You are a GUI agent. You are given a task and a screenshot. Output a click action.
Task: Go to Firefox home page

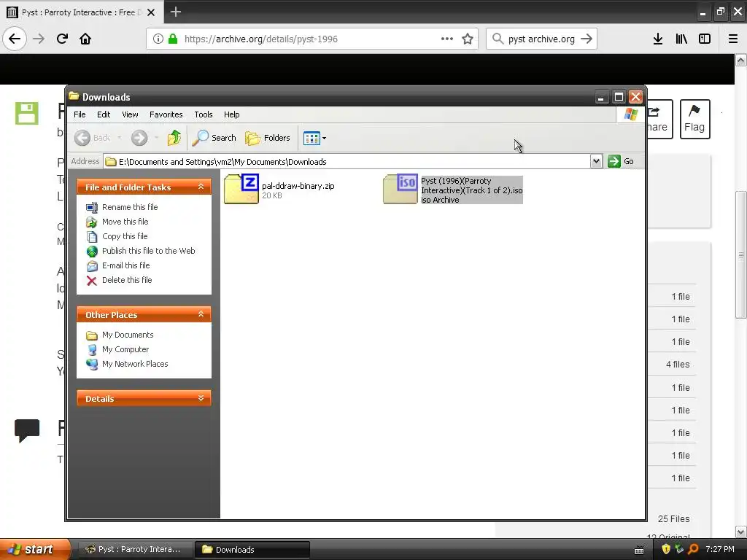(x=85, y=39)
